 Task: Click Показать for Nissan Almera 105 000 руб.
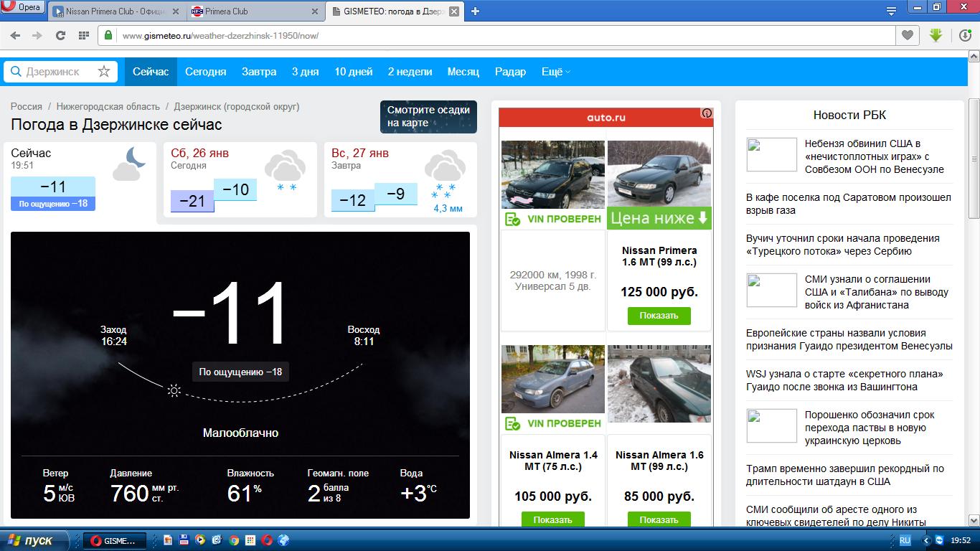pyautogui.click(x=553, y=519)
